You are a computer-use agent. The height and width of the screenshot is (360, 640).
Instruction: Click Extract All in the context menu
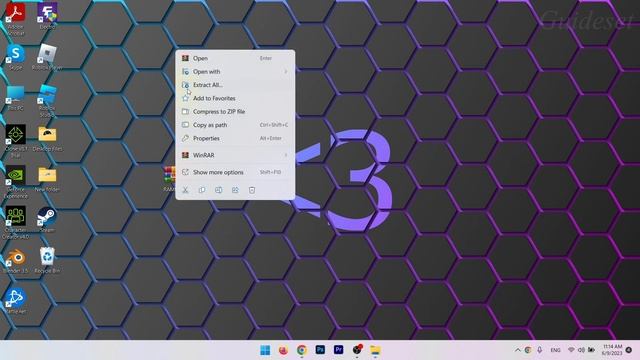tap(235, 85)
